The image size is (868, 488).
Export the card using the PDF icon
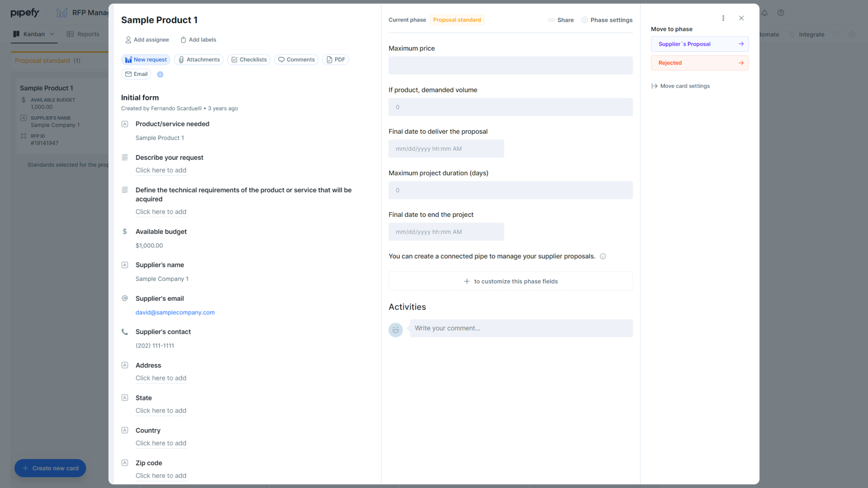[x=328, y=59]
